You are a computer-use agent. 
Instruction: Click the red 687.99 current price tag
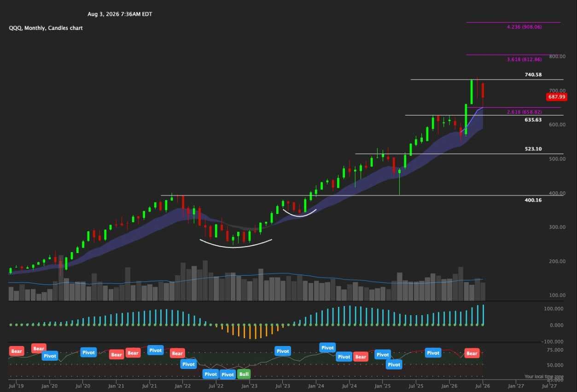pos(556,97)
